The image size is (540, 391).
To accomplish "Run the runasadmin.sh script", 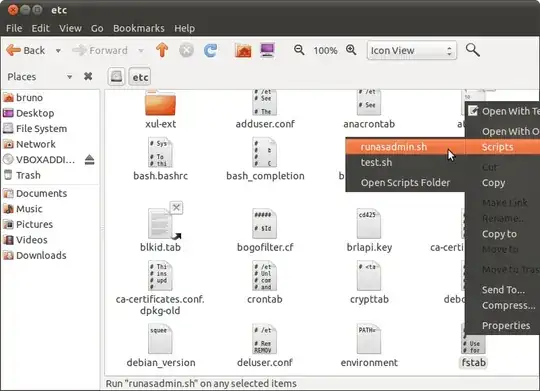I will [x=405, y=147].
